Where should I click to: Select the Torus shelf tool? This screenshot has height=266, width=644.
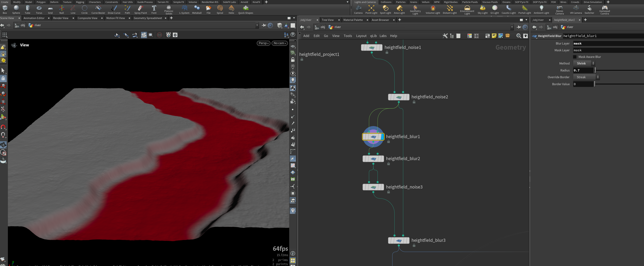coord(39,10)
